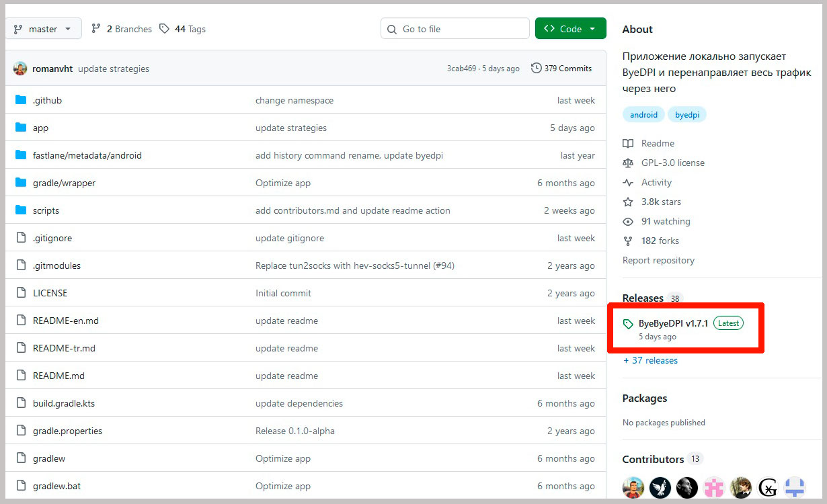Open the .github folder
This screenshot has height=504, width=827.
[x=47, y=100]
